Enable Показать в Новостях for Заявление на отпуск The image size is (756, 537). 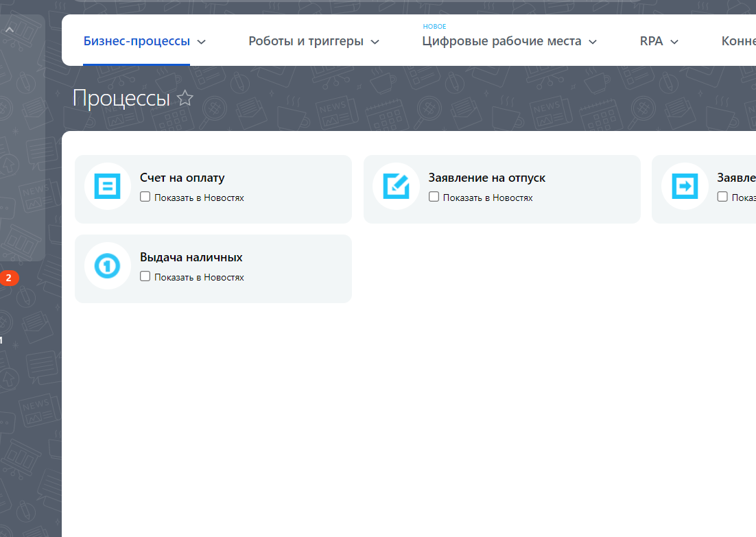pyautogui.click(x=434, y=197)
